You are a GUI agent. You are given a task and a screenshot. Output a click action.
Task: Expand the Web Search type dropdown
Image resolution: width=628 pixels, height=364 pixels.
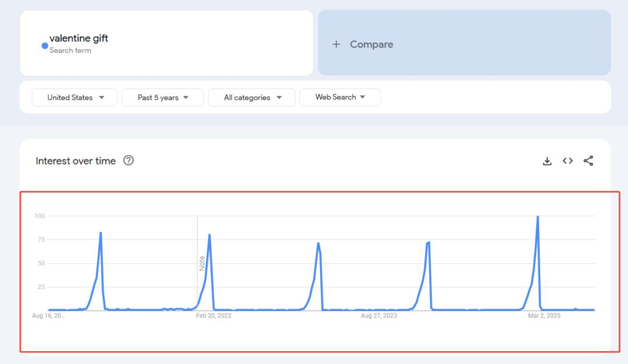[340, 97]
